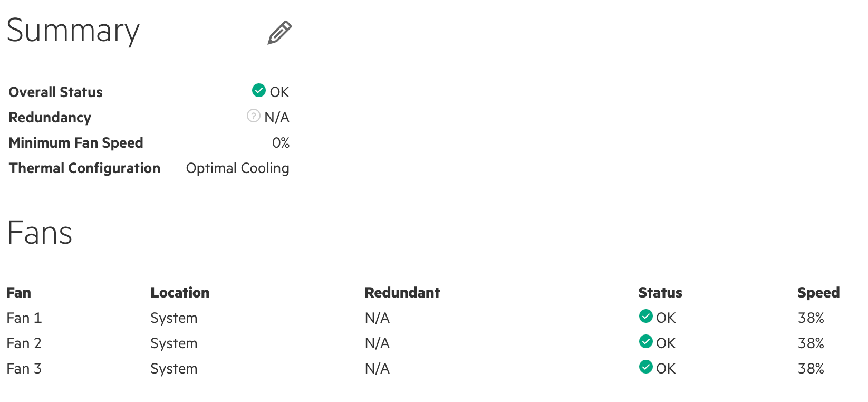Click the Optimal Cooling thermal configuration value
Viewport: 868px width, 402px height.
point(238,168)
